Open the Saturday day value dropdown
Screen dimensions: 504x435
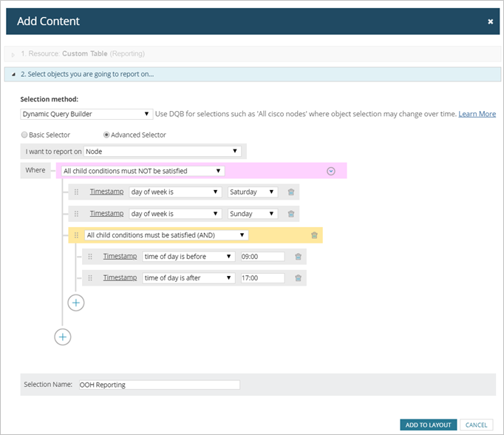(253, 192)
